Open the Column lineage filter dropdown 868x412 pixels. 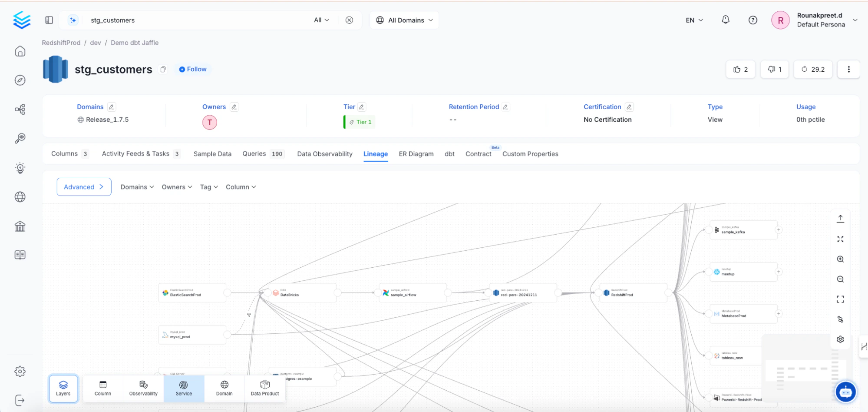click(241, 187)
